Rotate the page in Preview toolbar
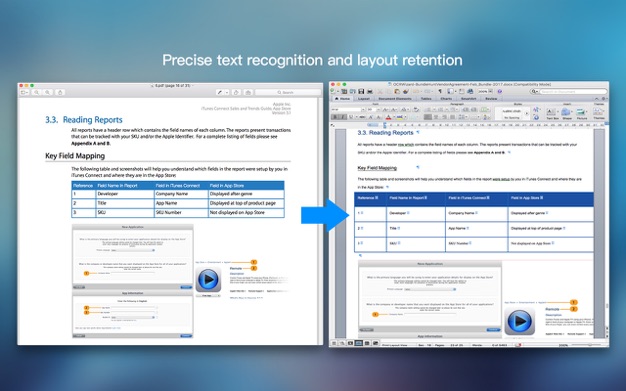This screenshot has width=626, height=391. point(236,92)
